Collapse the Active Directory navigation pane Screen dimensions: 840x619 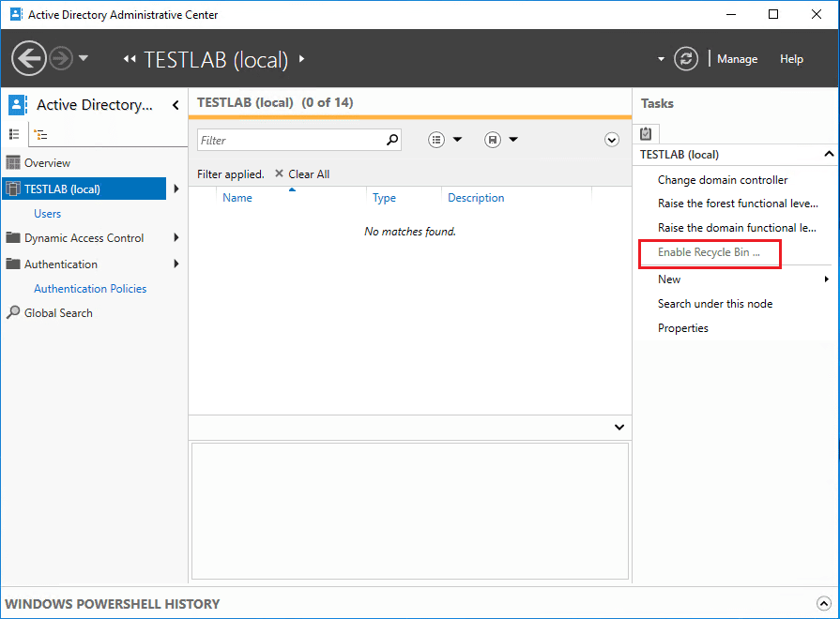[176, 105]
